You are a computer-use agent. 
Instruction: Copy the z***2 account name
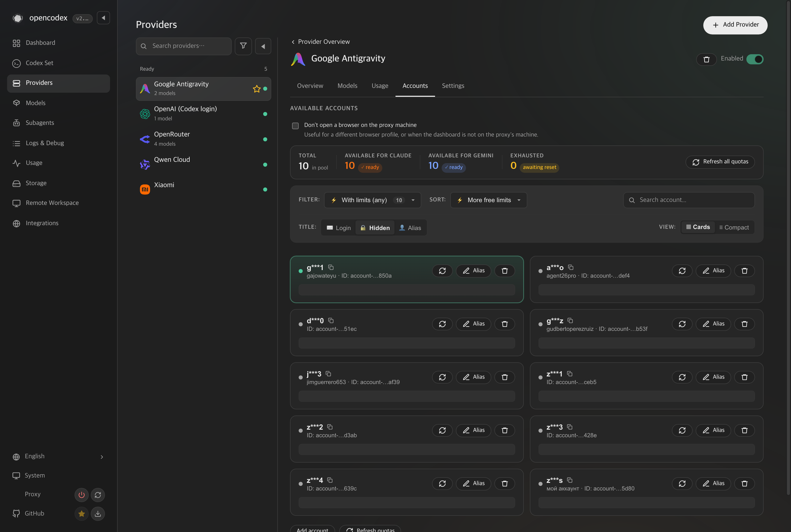(330, 427)
